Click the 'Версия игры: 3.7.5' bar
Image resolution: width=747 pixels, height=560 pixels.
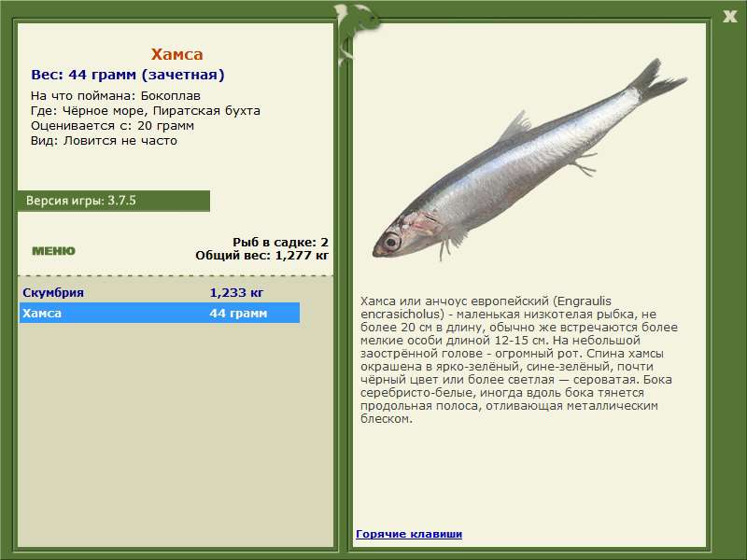[113, 201]
